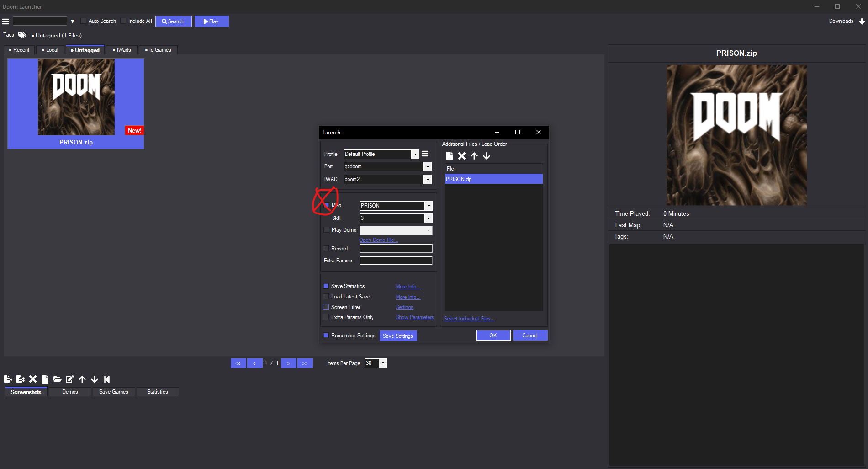868x469 pixels.
Task: Go to next page with >
Action: pyautogui.click(x=288, y=363)
